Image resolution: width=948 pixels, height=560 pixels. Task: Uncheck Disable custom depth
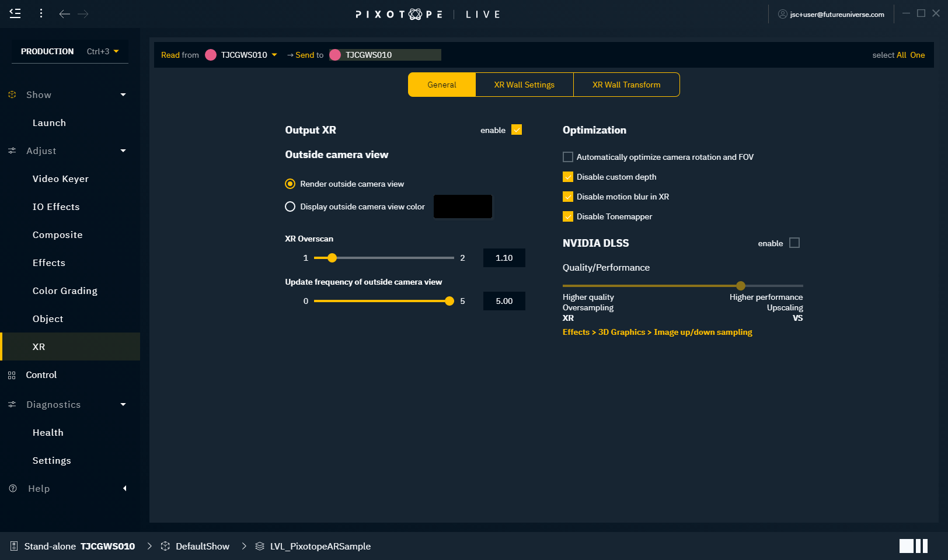coord(568,177)
